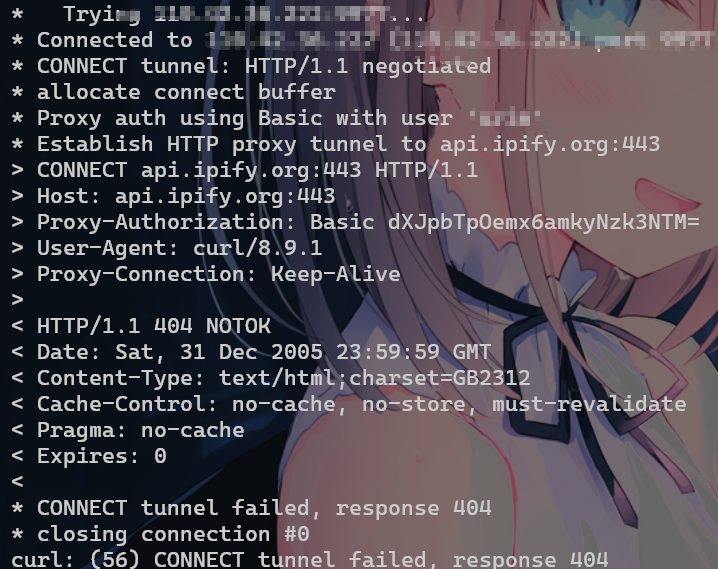This screenshot has height=569, width=718.
Task: Click the 'allocate connect buffer' line
Action: click(174, 92)
